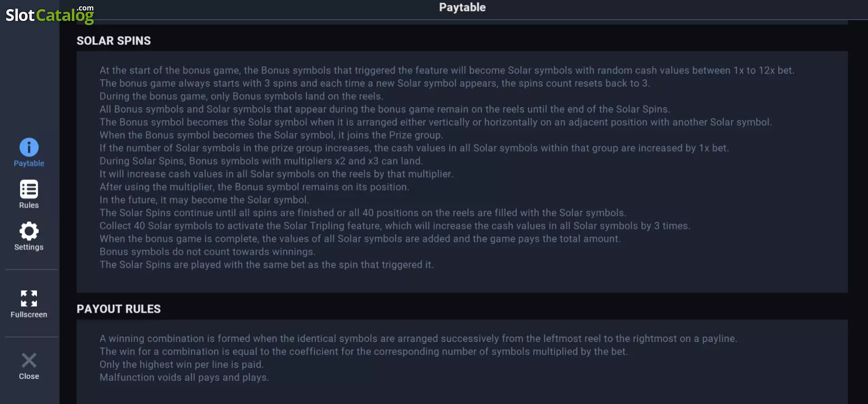Click the Close text label
This screenshot has height=404, width=868.
tap(29, 376)
